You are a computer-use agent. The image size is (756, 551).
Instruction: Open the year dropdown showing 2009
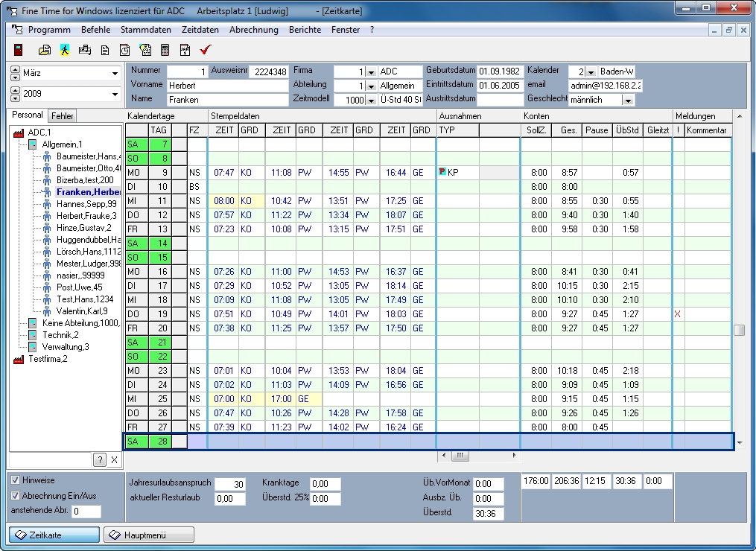[115, 95]
